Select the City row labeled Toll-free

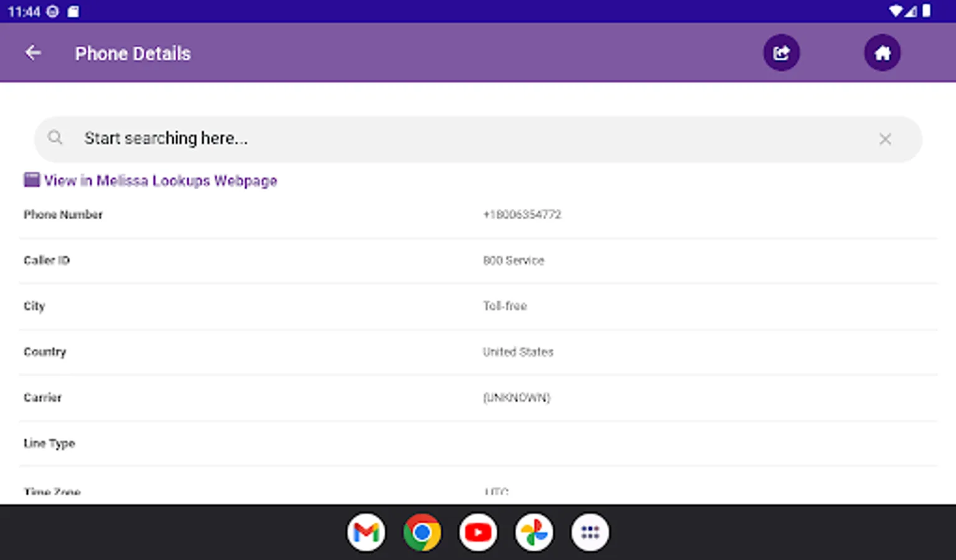pyautogui.click(x=505, y=306)
